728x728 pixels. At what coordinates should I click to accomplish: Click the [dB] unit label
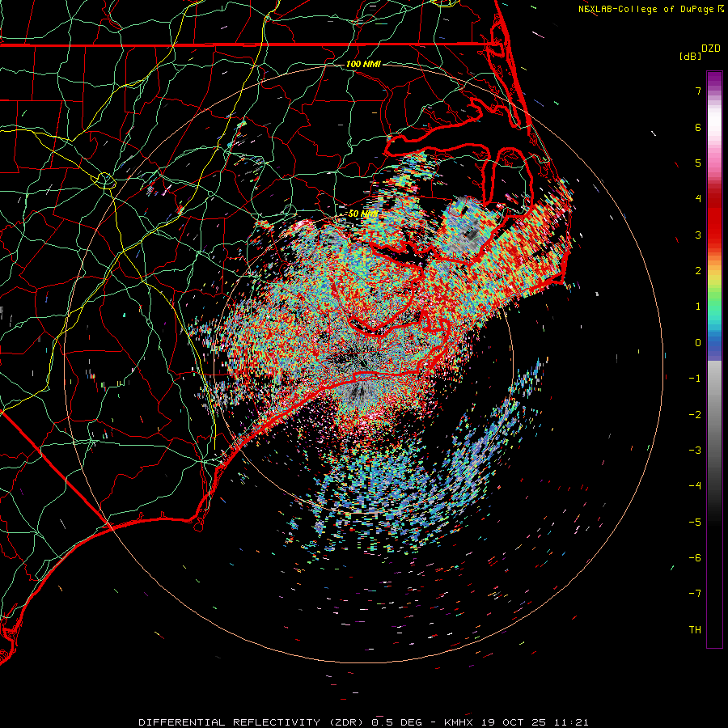(691, 56)
